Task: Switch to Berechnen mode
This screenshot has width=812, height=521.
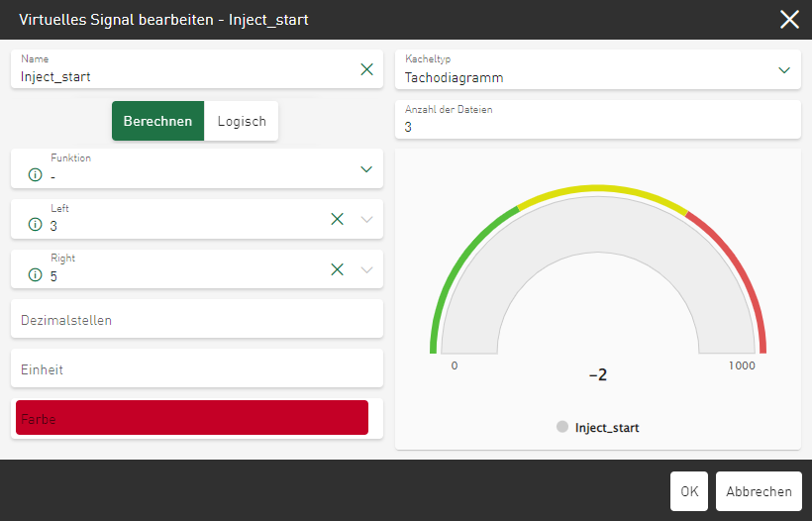Action: pos(157,121)
